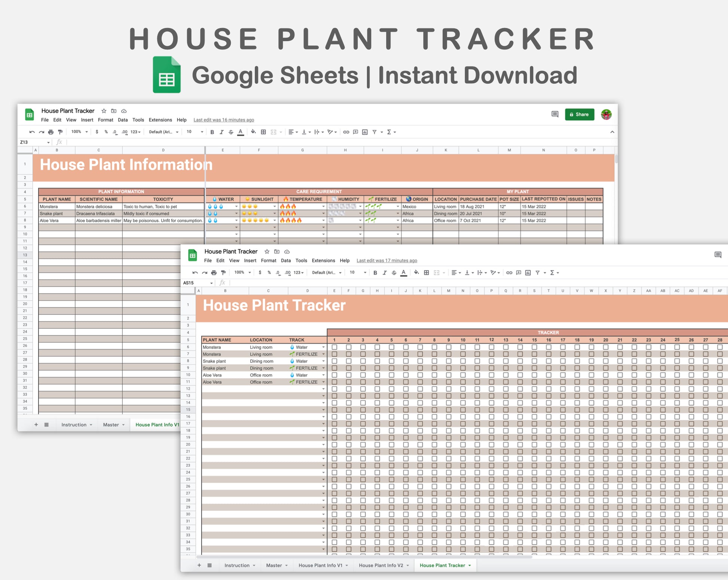Click text color underlined A in back toolbar
Screen dimensions: 728x580
(x=241, y=132)
